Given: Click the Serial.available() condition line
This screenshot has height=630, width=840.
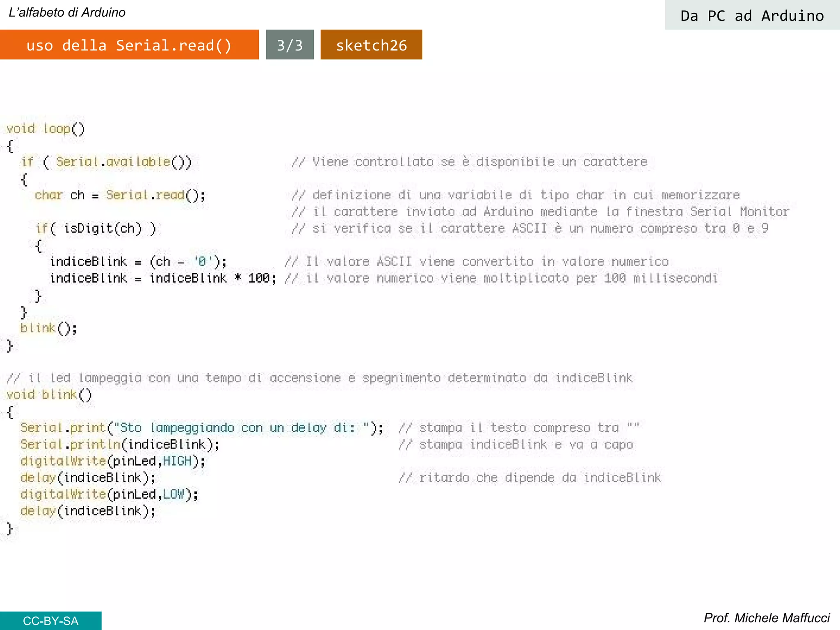Looking at the screenshot, I should 106,162.
